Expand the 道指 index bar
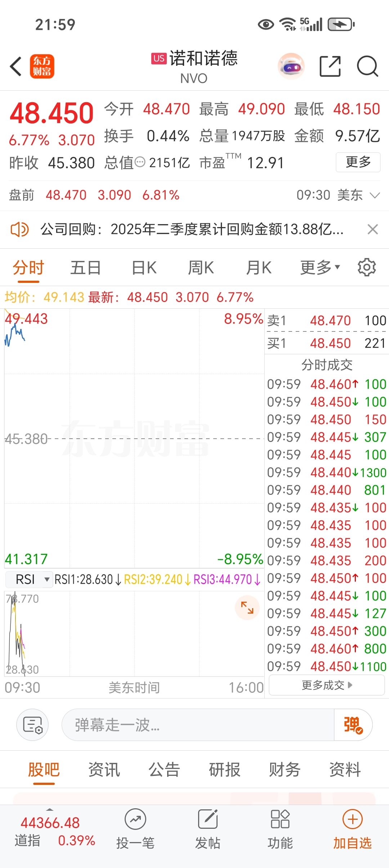Screen dimensions: 389x868 tap(50, 810)
